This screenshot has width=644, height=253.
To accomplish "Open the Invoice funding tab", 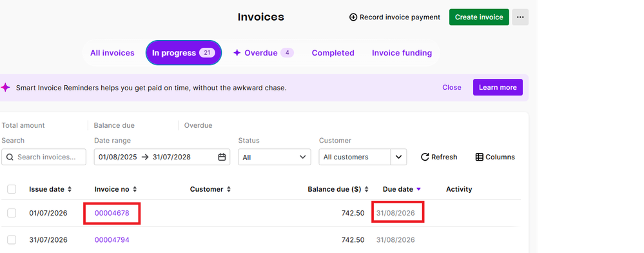I will [402, 53].
